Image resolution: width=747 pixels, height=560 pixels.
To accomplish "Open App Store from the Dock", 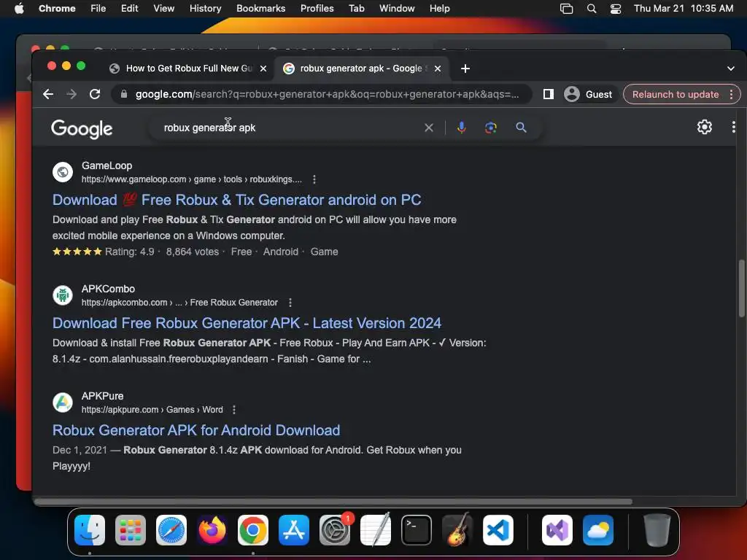I will (294, 530).
